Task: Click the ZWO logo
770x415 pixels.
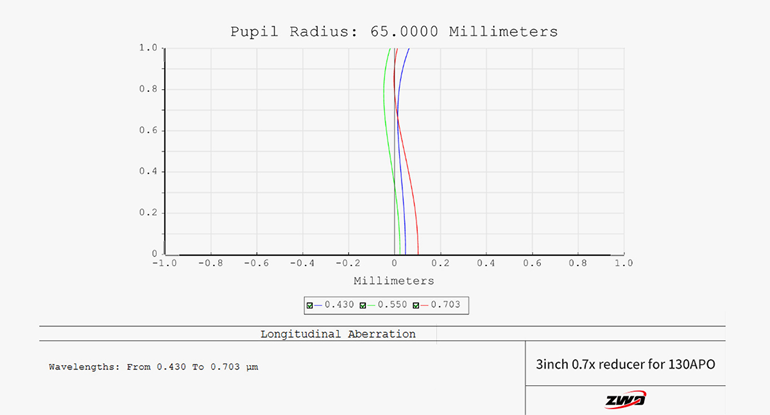Action: 625,400
